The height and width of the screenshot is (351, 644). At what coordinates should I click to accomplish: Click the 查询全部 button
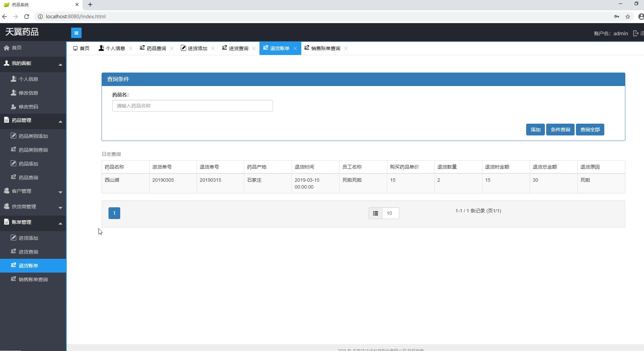tap(590, 130)
